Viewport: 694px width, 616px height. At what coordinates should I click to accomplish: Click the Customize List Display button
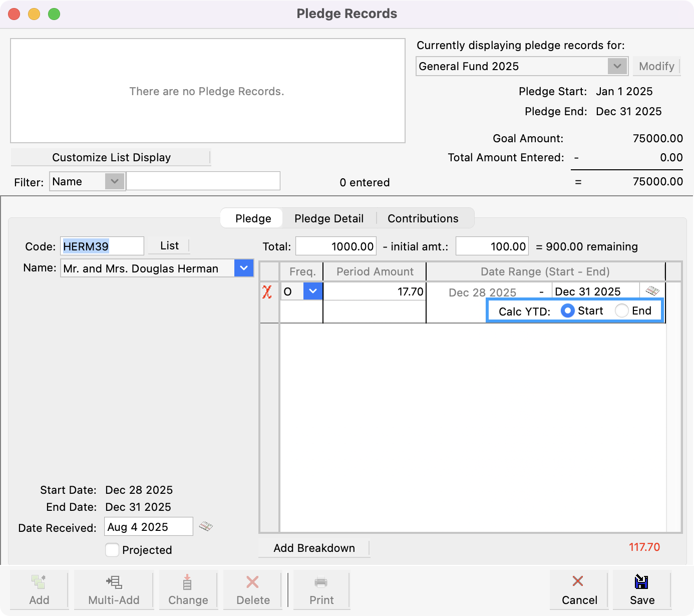pyautogui.click(x=111, y=157)
